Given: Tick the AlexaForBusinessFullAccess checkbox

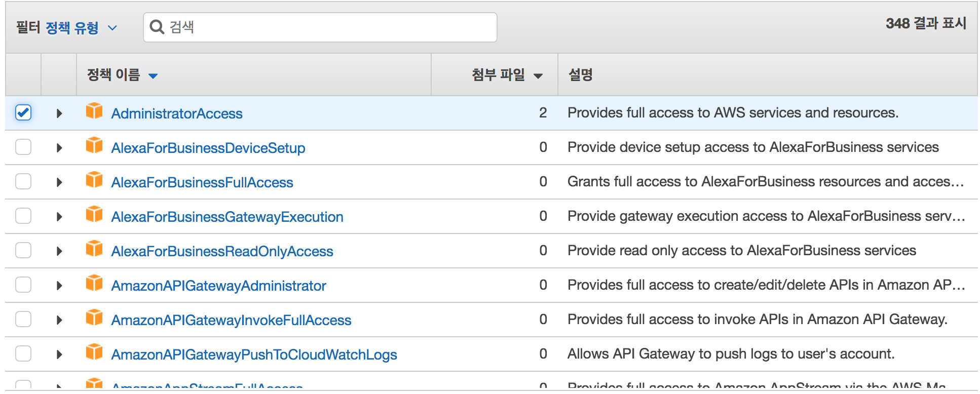Looking at the screenshot, I should tap(23, 181).
